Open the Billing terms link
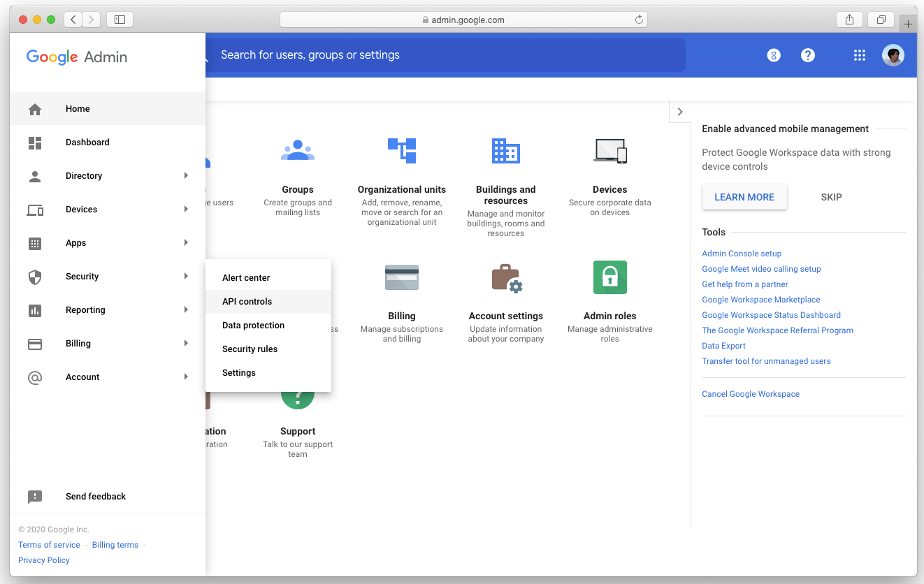Viewport: 924px width, 584px height. point(115,545)
